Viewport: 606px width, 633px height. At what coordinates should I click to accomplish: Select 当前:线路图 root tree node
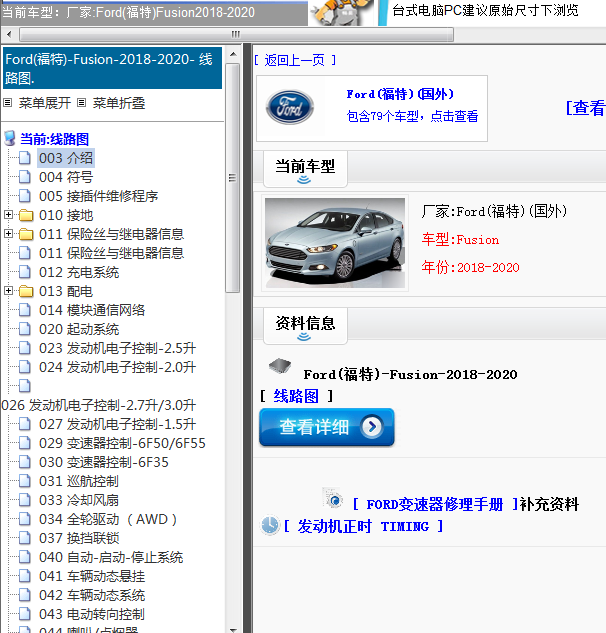coord(55,139)
